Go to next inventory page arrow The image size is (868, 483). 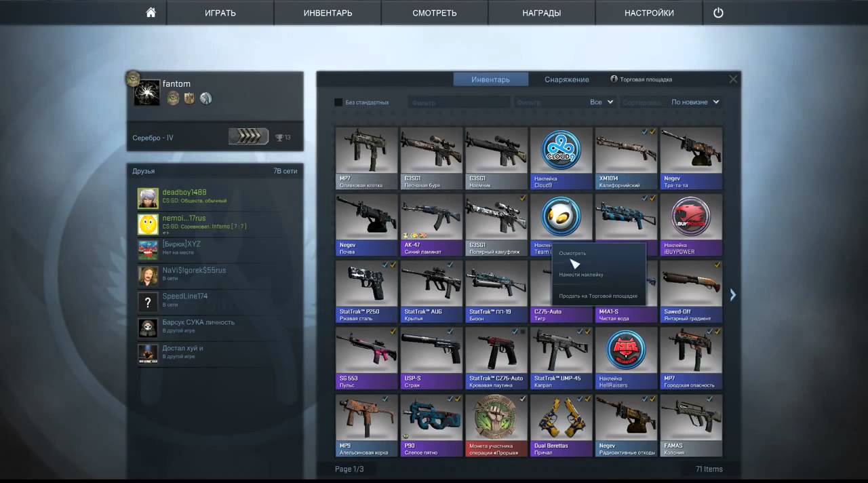[732, 294]
